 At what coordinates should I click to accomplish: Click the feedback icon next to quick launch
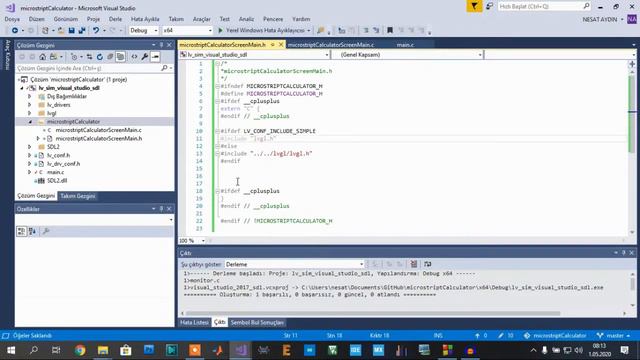coord(489,7)
